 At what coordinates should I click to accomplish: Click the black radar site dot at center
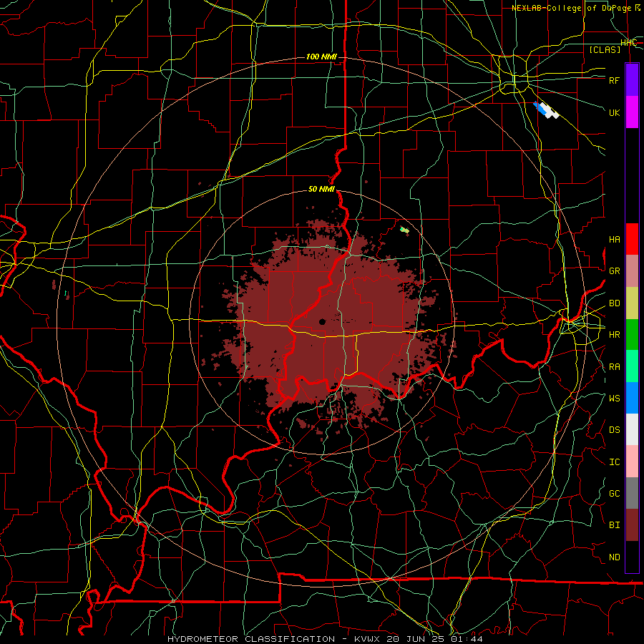tap(323, 322)
